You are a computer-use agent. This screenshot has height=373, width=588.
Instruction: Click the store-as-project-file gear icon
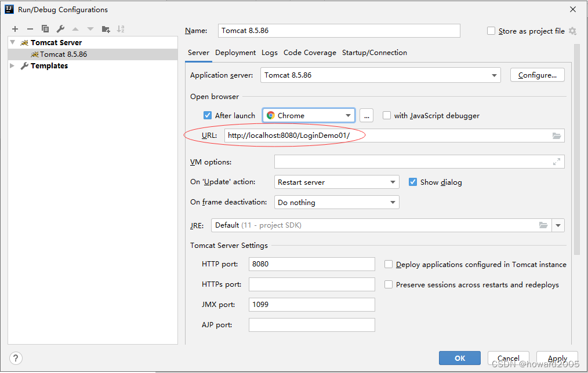(572, 31)
